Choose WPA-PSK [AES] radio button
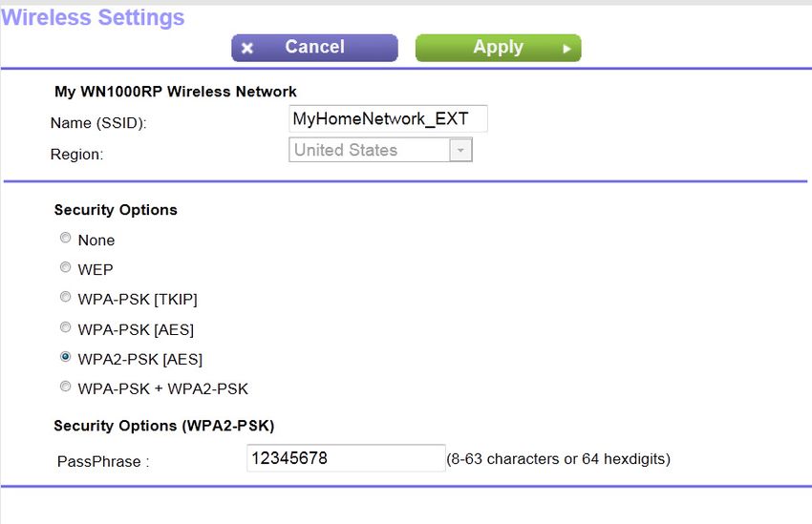Image resolution: width=812 pixels, height=524 pixels. point(65,327)
